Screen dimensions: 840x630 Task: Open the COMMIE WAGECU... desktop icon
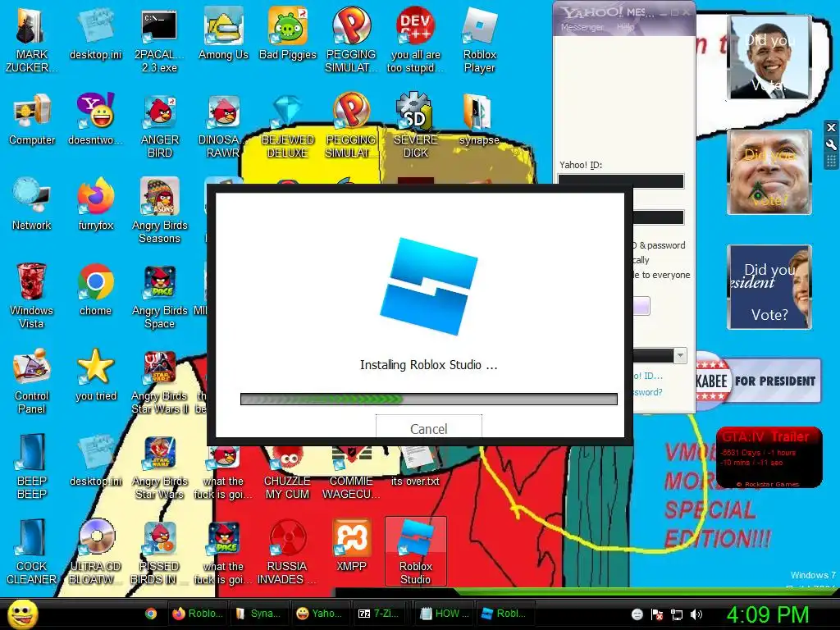pos(351,472)
